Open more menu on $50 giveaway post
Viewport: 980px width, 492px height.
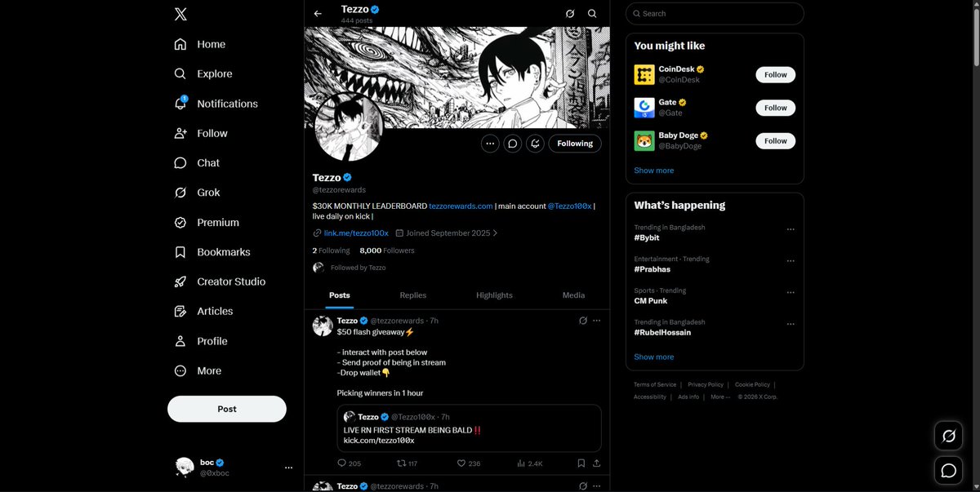tap(597, 321)
